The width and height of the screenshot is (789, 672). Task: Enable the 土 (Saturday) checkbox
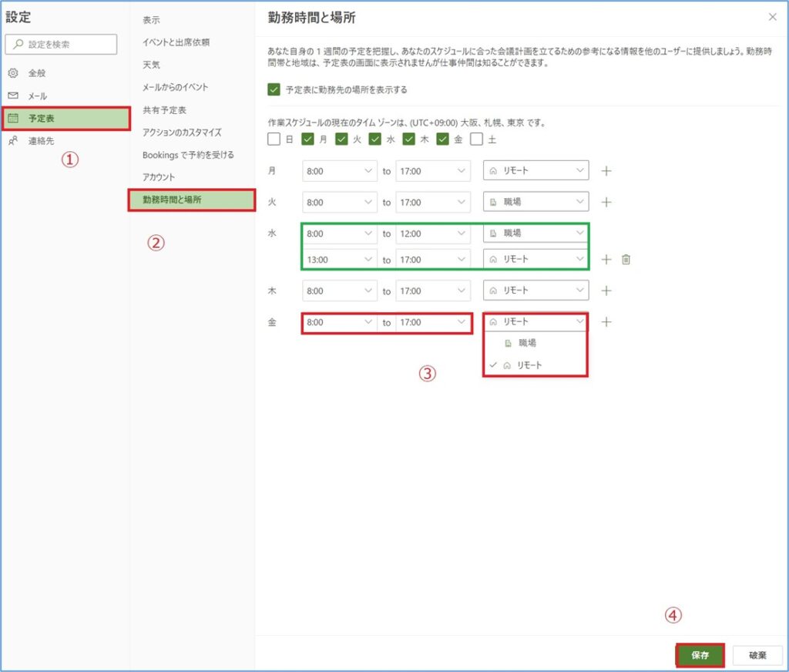(476, 139)
